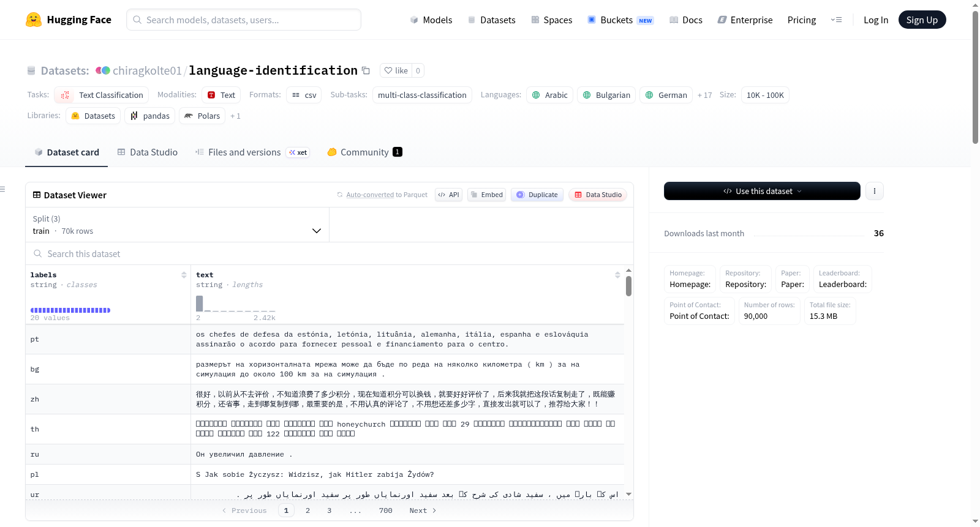The width and height of the screenshot is (980, 527).
Task: Go to page 700 of the dataset
Action: [386, 510]
